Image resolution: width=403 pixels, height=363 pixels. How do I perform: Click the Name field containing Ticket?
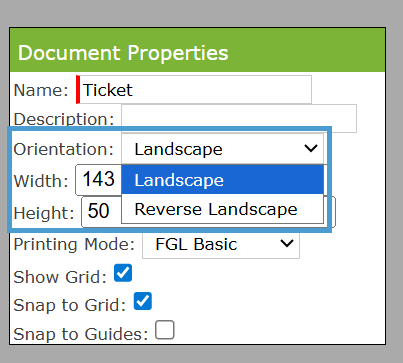pyautogui.click(x=194, y=90)
